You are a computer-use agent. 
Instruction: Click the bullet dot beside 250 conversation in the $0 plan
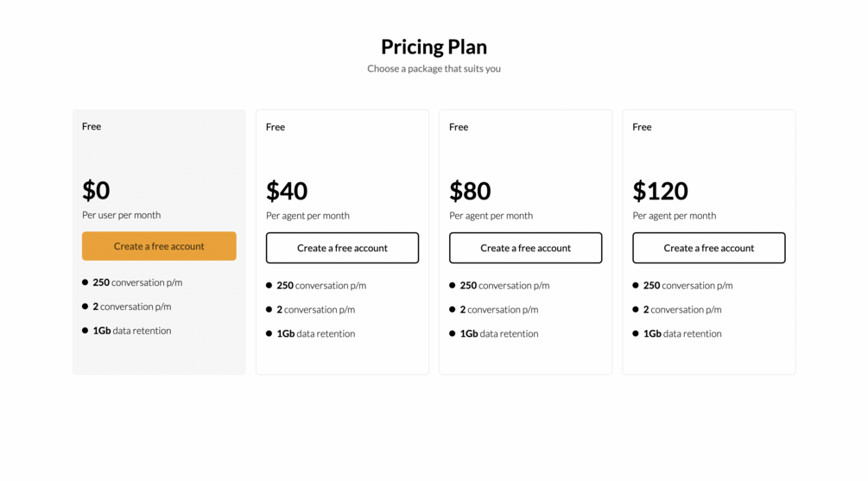86,282
